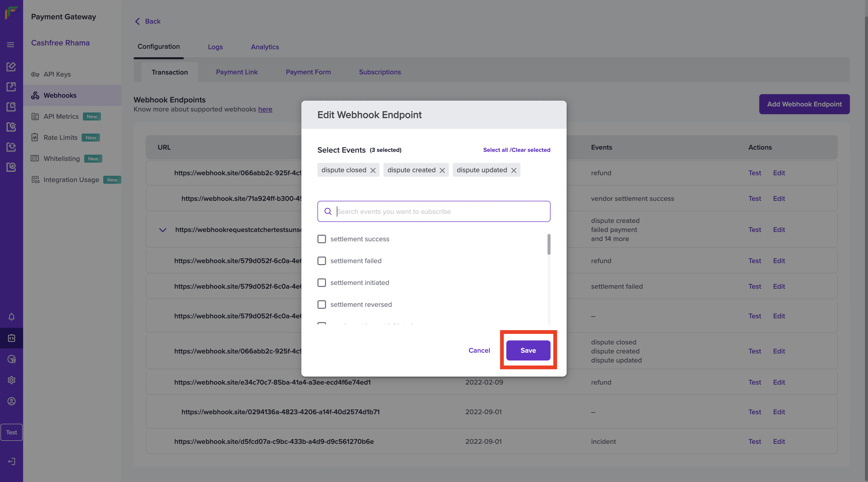The image size is (868, 482).
Task: Click Select all events link
Action: point(495,150)
